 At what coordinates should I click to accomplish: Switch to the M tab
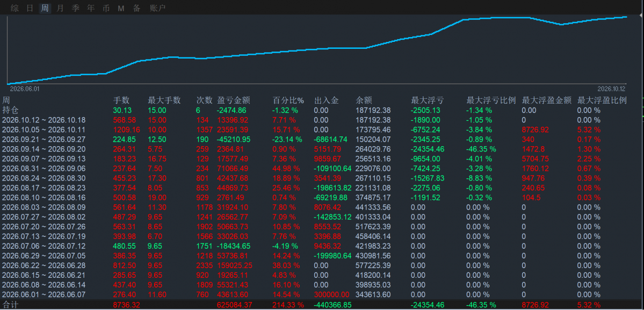click(121, 8)
